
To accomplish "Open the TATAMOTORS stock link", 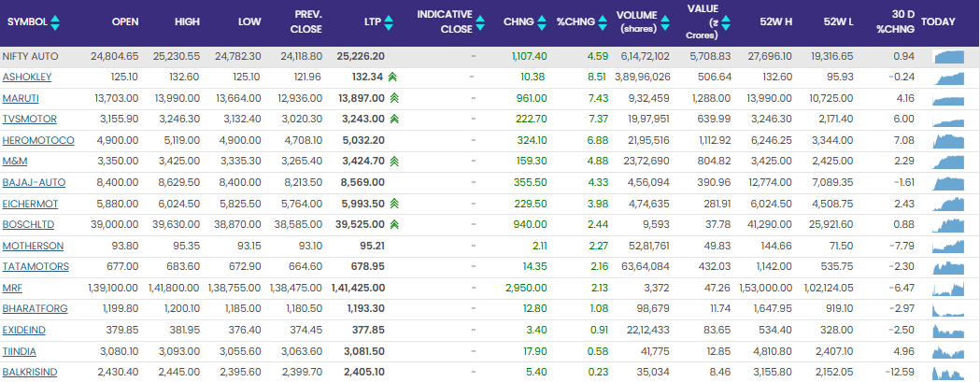I will pyautogui.click(x=36, y=267).
